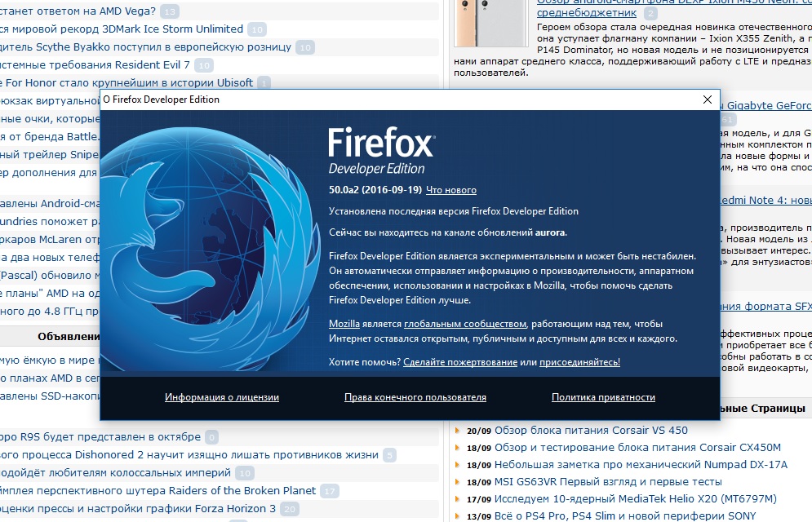
Task: Open Raiders of the Broken Planet news headline
Action: pyautogui.click(x=158, y=490)
